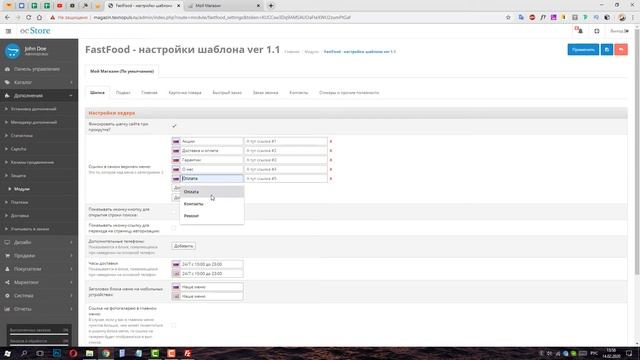Toggle the hamburger menu beside ocStore logo

click(x=8, y=31)
